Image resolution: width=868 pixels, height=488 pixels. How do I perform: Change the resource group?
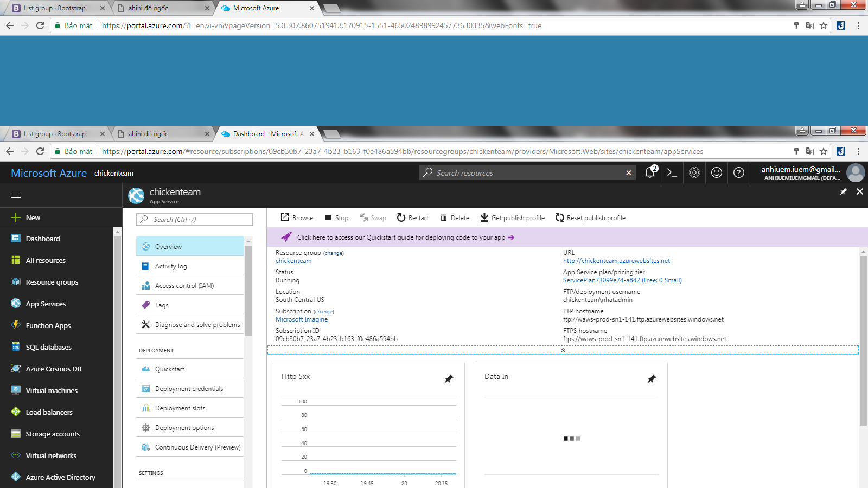(x=334, y=253)
